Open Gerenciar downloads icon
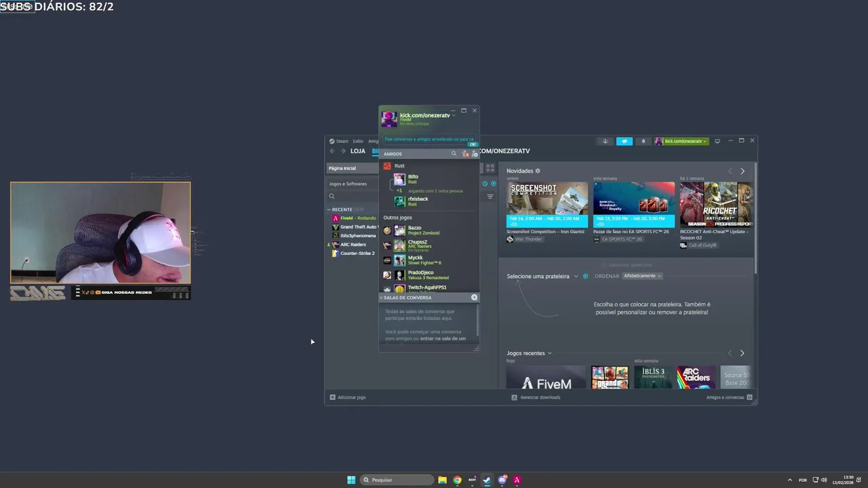 coord(515,397)
